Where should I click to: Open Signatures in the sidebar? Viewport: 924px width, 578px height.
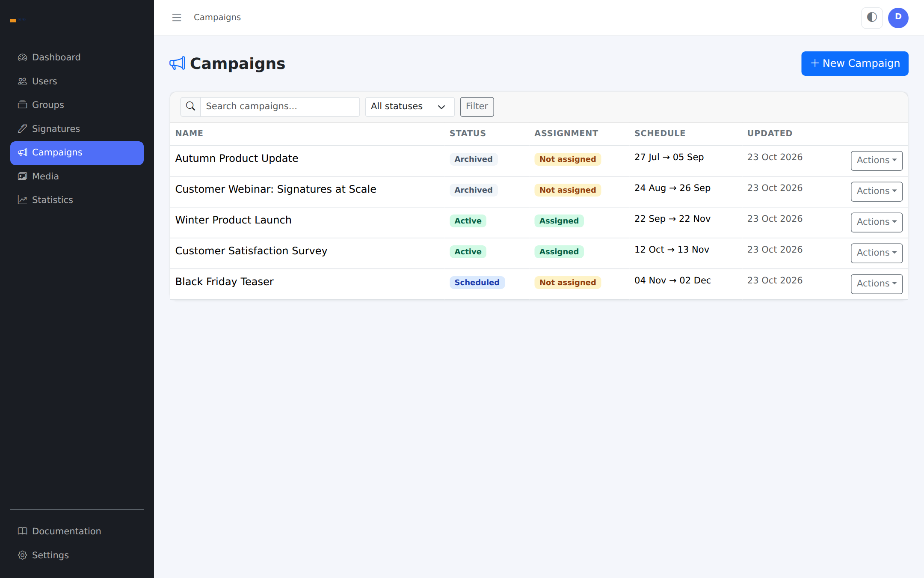[x=77, y=129]
